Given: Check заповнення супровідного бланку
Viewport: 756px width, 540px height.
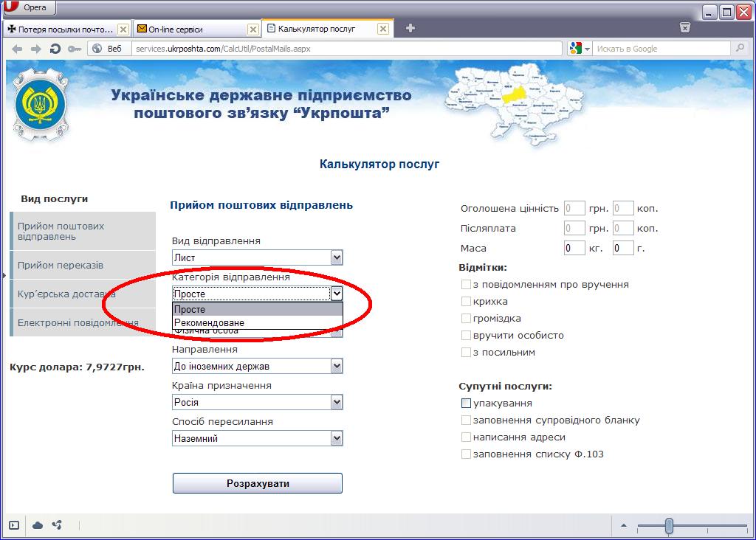Looking at the screenshot, I should [466, 420].
